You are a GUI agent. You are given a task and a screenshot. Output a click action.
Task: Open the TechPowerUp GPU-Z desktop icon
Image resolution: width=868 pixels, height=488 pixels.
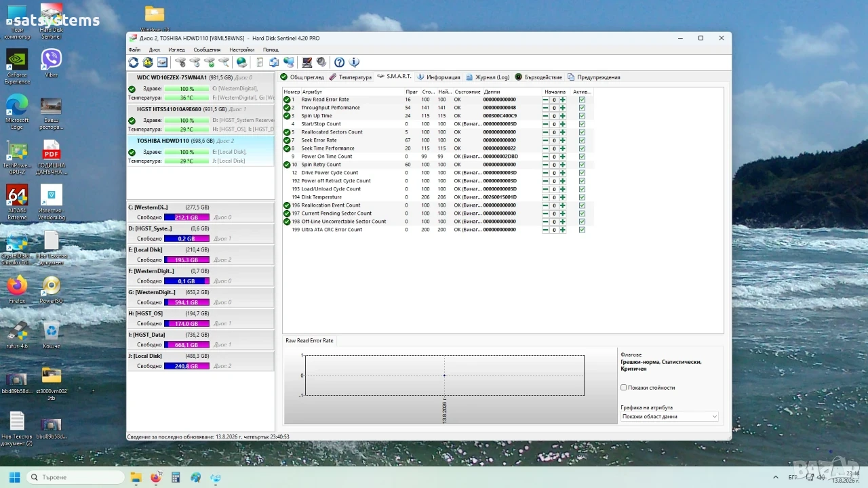click(x=17, y=157)
